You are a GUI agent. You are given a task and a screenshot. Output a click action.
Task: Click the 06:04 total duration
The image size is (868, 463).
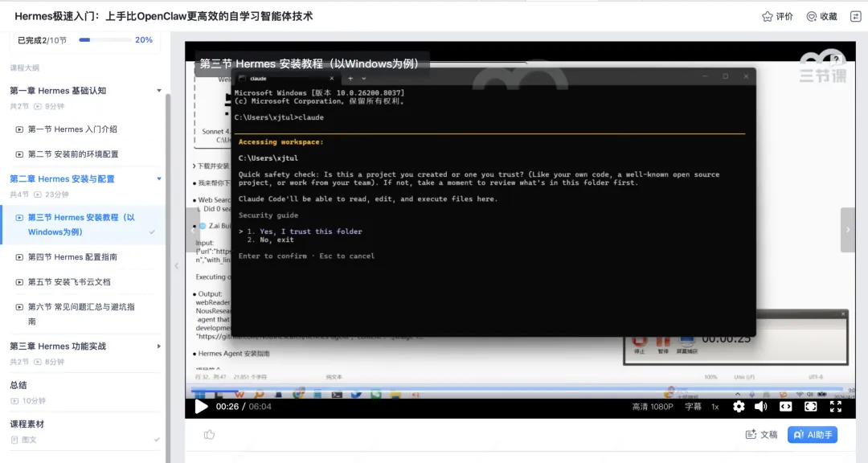point(260,407)
